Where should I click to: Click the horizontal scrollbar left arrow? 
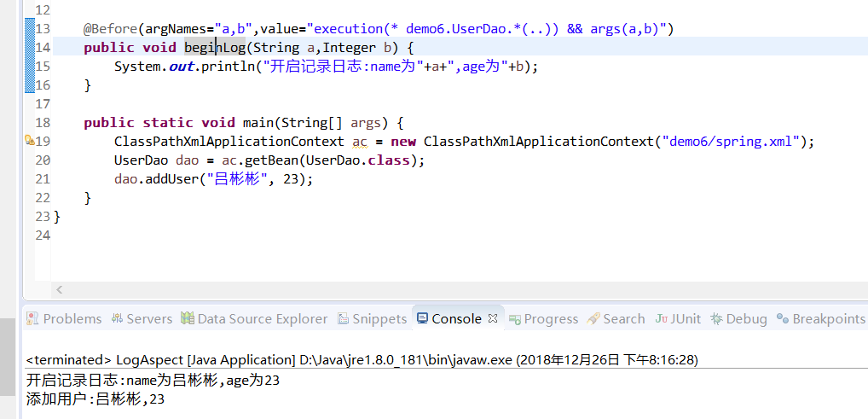point(59,289)
